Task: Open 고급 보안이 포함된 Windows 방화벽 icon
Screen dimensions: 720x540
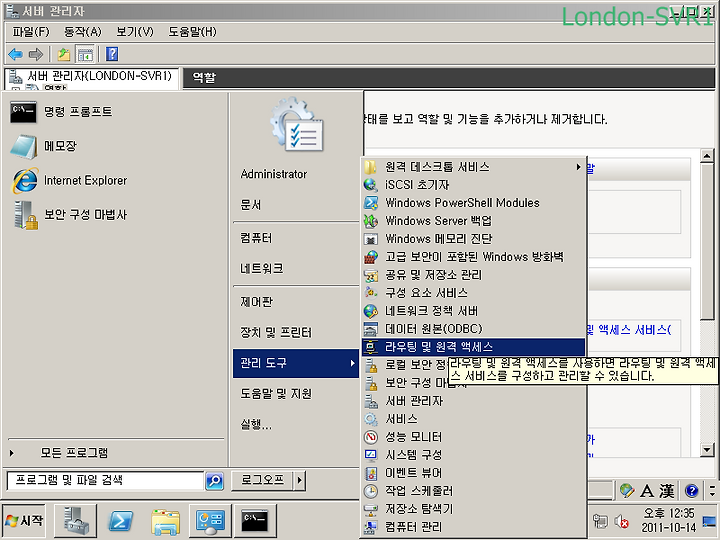Action: click(x=371, y=257)
